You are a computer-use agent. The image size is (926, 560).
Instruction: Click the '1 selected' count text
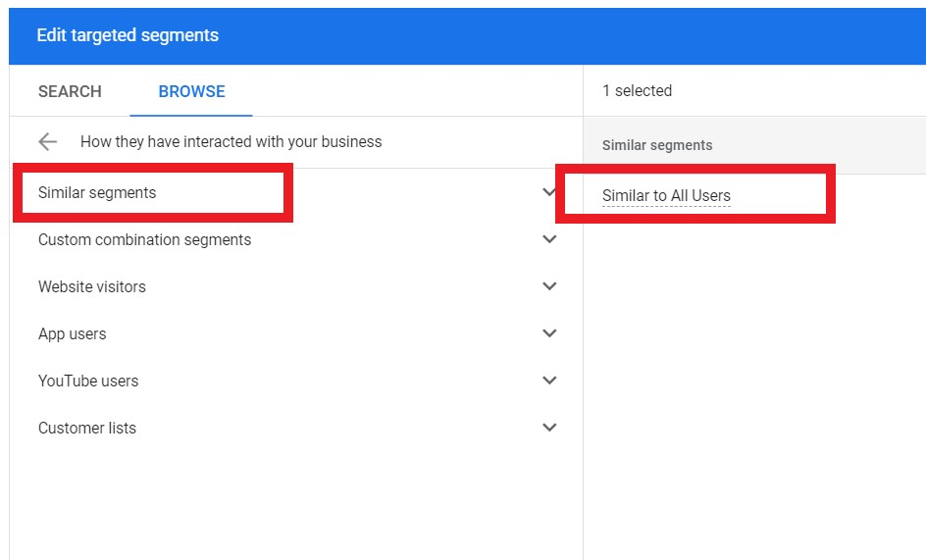[x=637, y=91]
